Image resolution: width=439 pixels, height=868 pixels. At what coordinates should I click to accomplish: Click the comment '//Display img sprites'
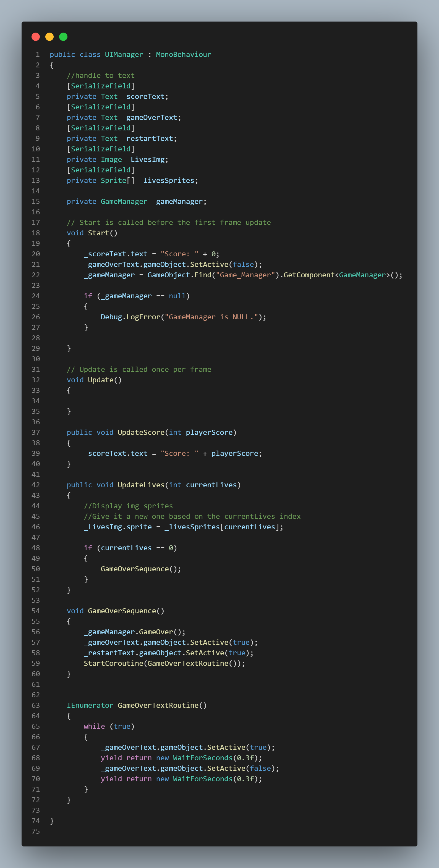click(x=128, y=506)
